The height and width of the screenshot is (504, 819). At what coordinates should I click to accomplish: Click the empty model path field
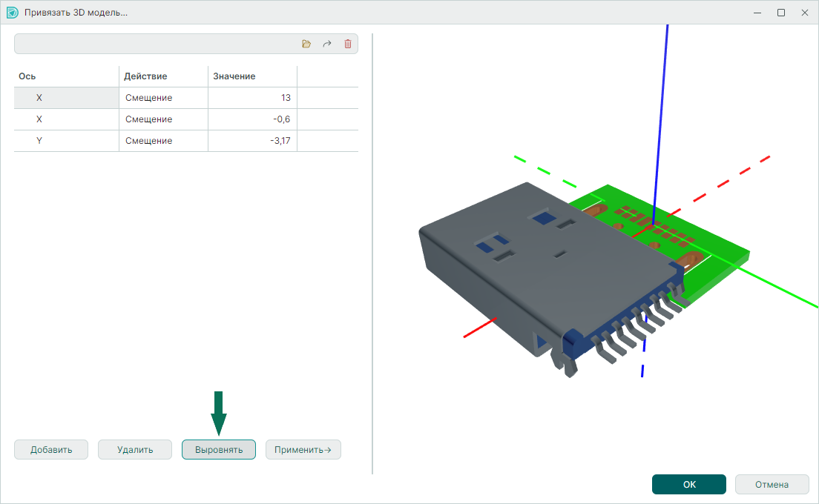[x=152, y=44]
